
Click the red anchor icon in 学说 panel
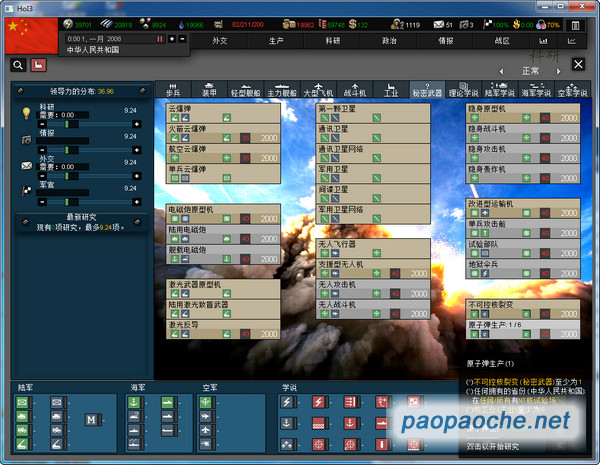click(x=350, y=423)
